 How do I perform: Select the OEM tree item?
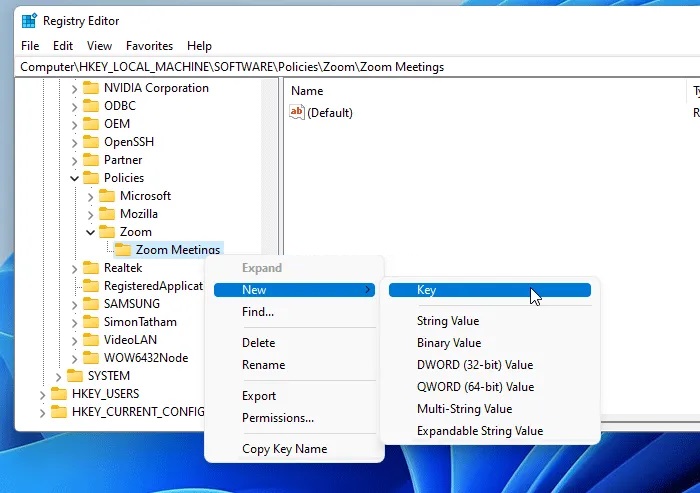tap(117, 124)
